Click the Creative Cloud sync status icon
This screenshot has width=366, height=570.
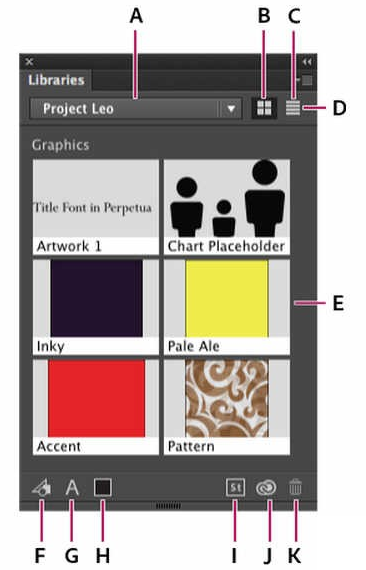coord(266,488)
